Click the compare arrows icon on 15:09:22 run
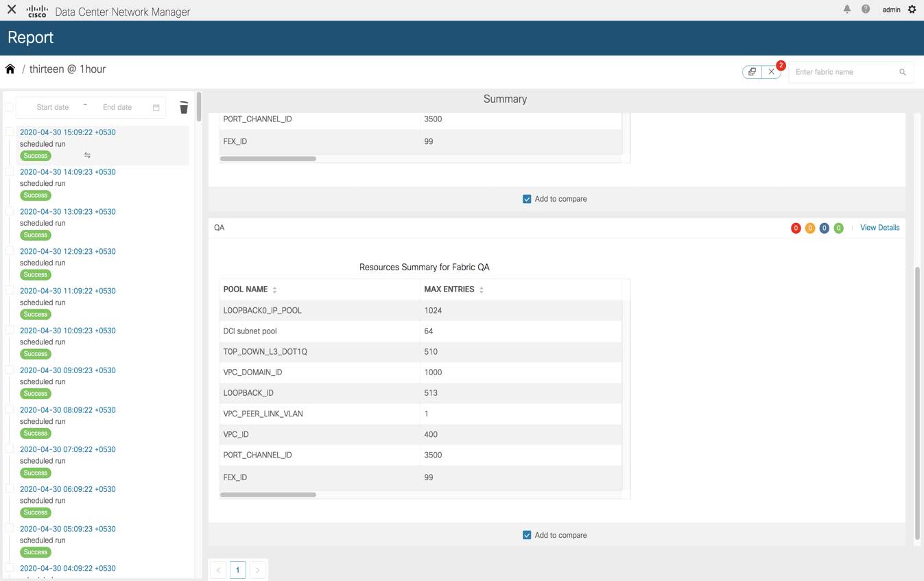 click(x=87, y=155)
